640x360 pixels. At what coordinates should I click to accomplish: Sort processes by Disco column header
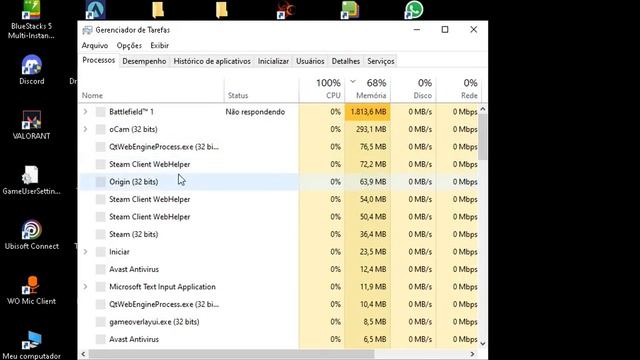click(x=413, y=89)
